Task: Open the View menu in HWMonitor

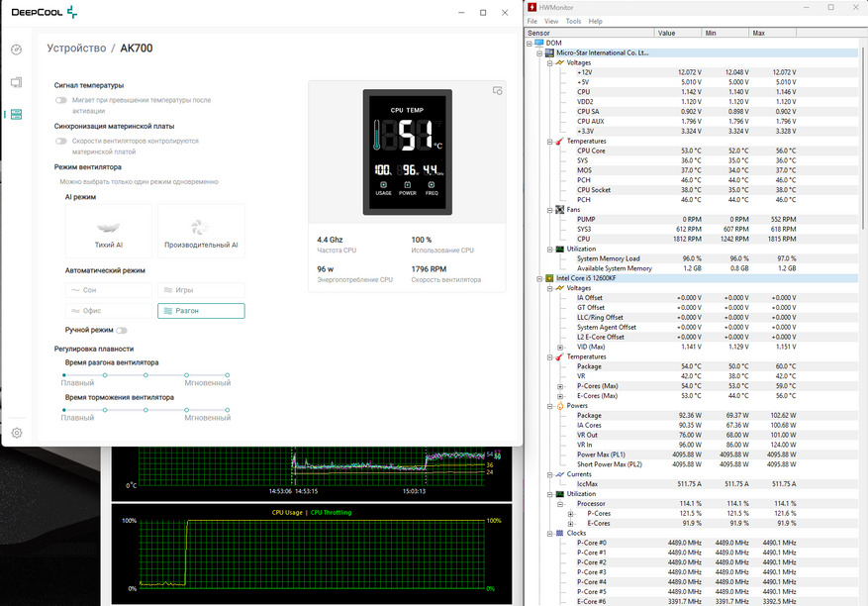Action: coord(550,21)
